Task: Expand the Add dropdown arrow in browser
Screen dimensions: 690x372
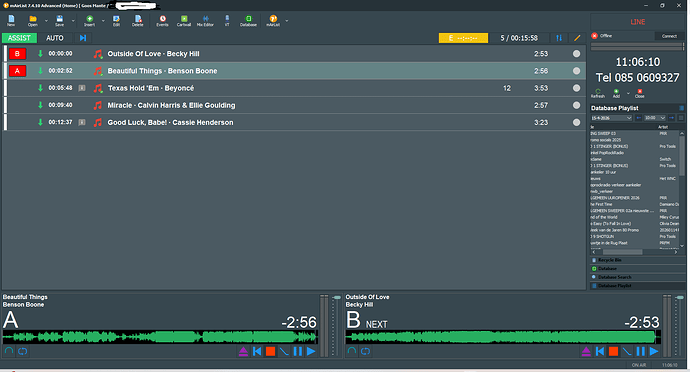Action: [628, 93]
